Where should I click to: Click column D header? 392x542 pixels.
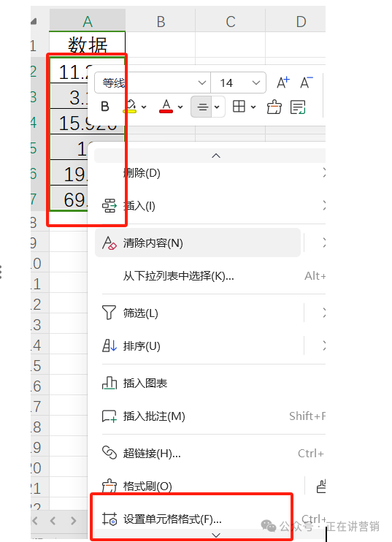click(x=301, y=21)
